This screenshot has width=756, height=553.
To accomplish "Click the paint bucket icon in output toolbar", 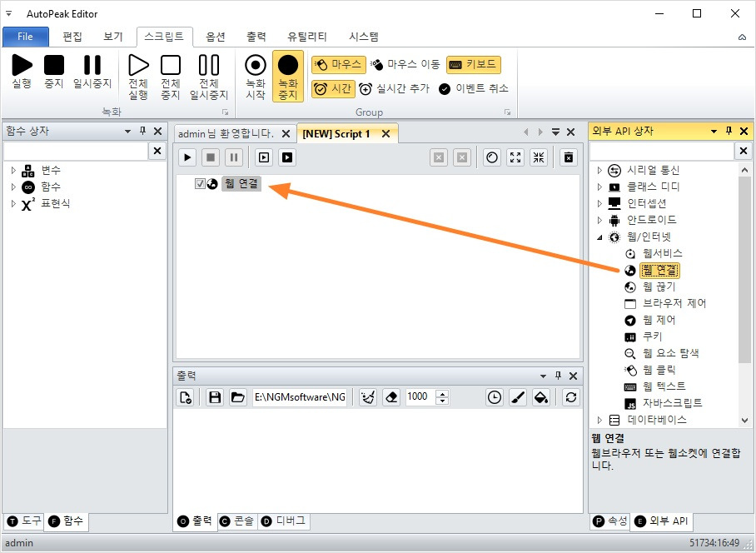I will (x=541, y=397).
